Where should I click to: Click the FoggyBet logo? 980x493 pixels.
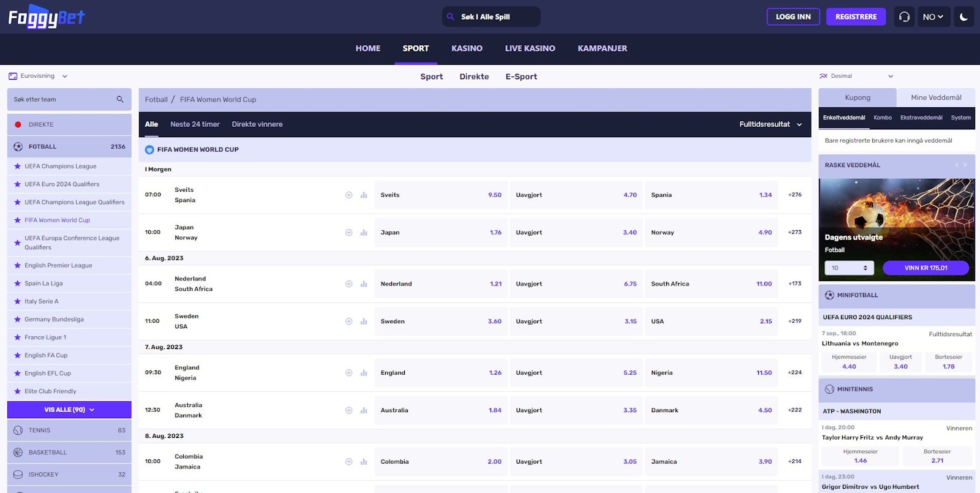click(x=47, y=17)
